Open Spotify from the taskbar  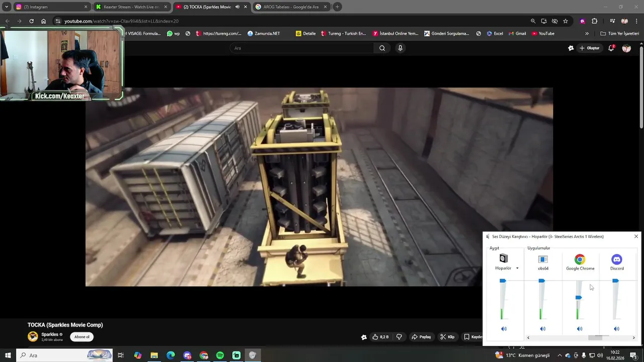(x=220, y=355)
